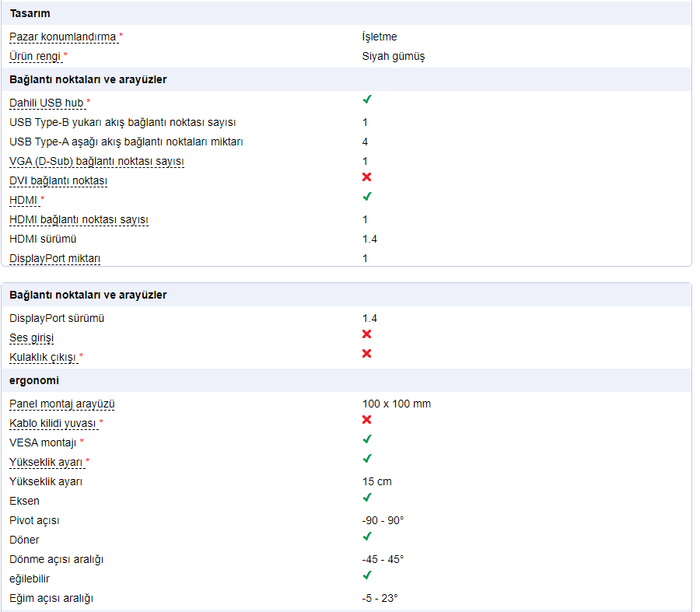Click the green checkmark for Dahili USB hub

pyautogui.click(x=367, y=100)
